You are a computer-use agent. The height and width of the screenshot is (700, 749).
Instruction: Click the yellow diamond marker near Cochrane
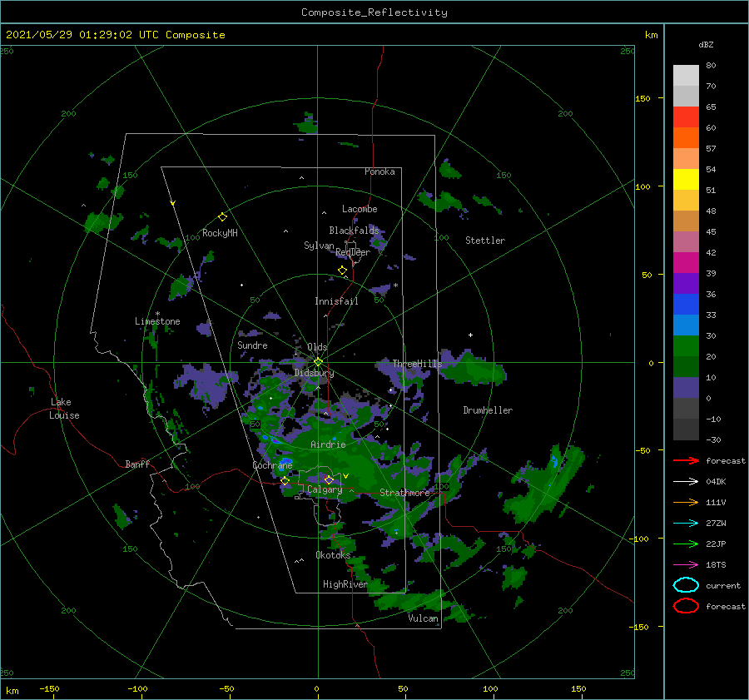(285, 480)
